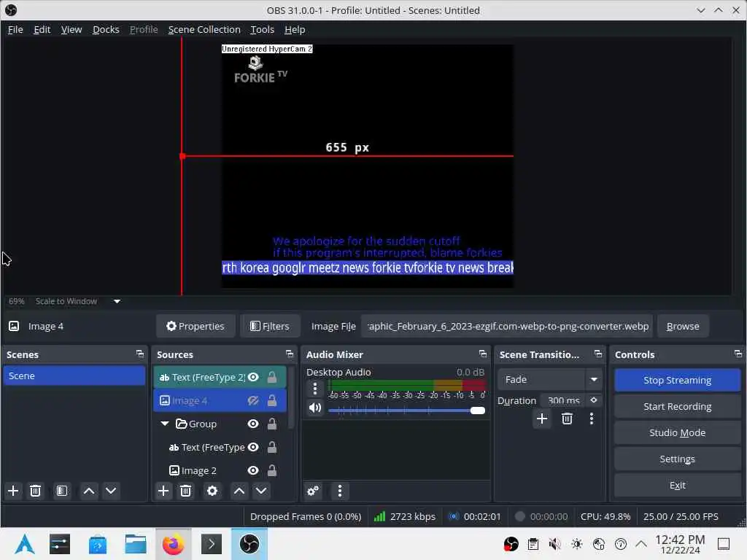Pop out the Audio Mixer dock
This screenshot has height=560, width=747.
(x=483, y=354)
